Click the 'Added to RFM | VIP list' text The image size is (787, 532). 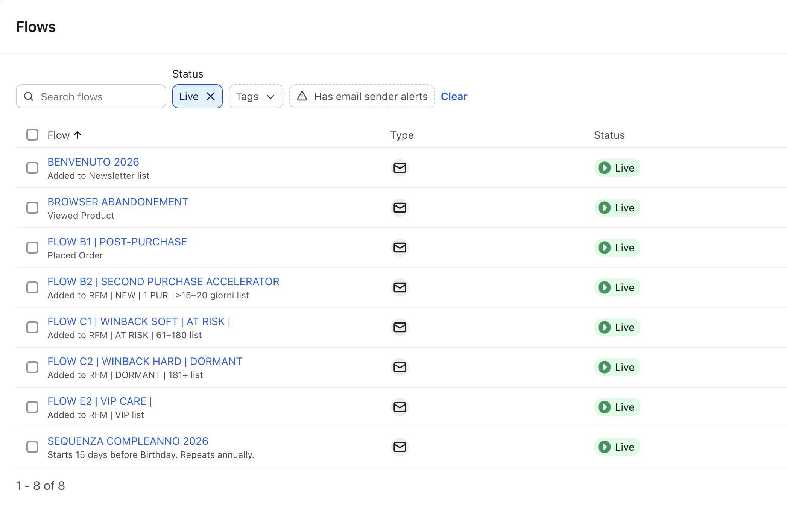pos(96,415)
